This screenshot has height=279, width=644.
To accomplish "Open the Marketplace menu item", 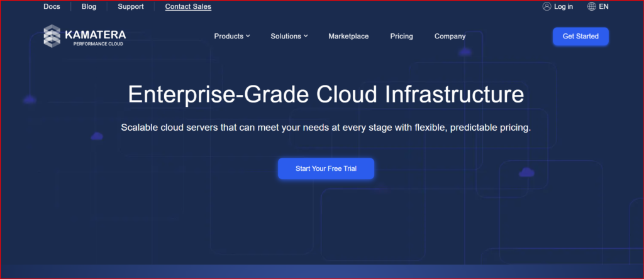I will [348, 36].
